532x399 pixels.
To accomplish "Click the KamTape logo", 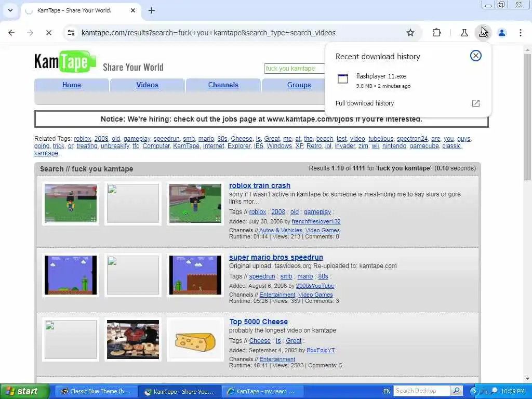I will [65, 62].
